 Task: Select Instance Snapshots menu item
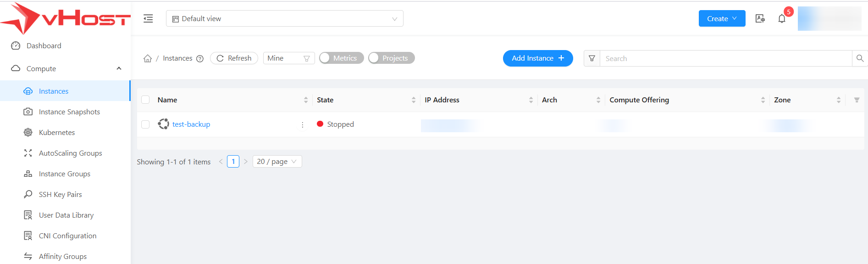tap(69, 112)
